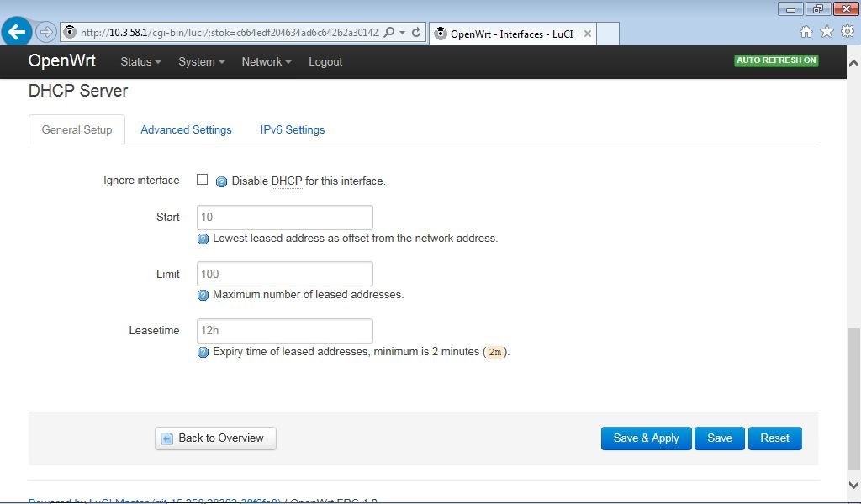Close the OpenWrt - Interfaces - LuCI tab
The width and height of the screenshot is (861, 504).
[588, 34]
